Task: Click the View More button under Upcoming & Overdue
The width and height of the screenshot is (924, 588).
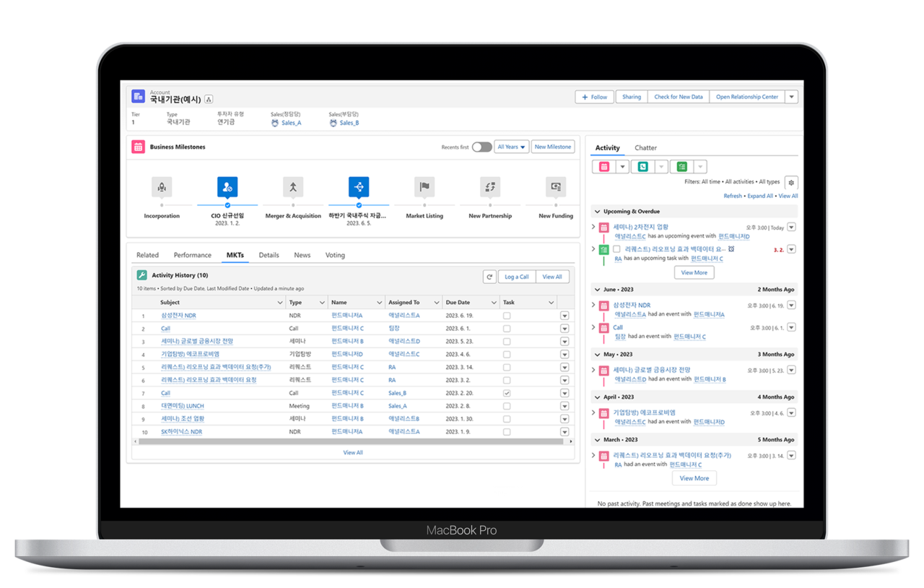Action: click(694, 272)
